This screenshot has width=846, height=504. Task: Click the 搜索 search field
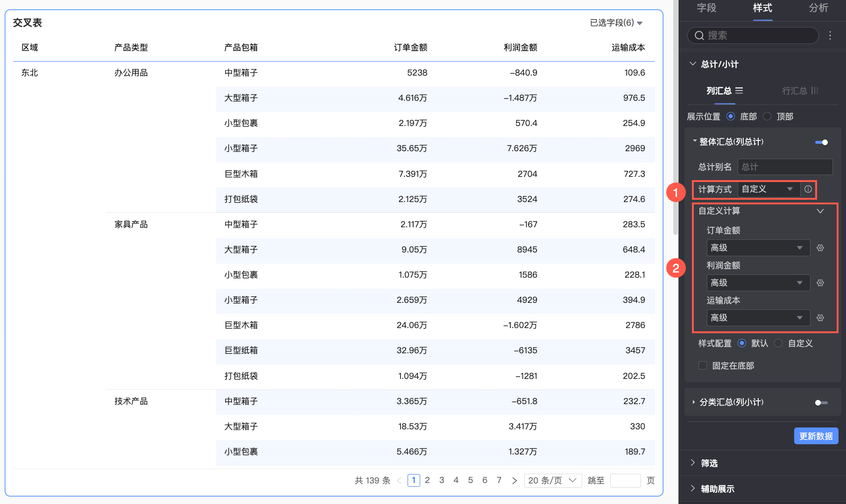[753, 35]
